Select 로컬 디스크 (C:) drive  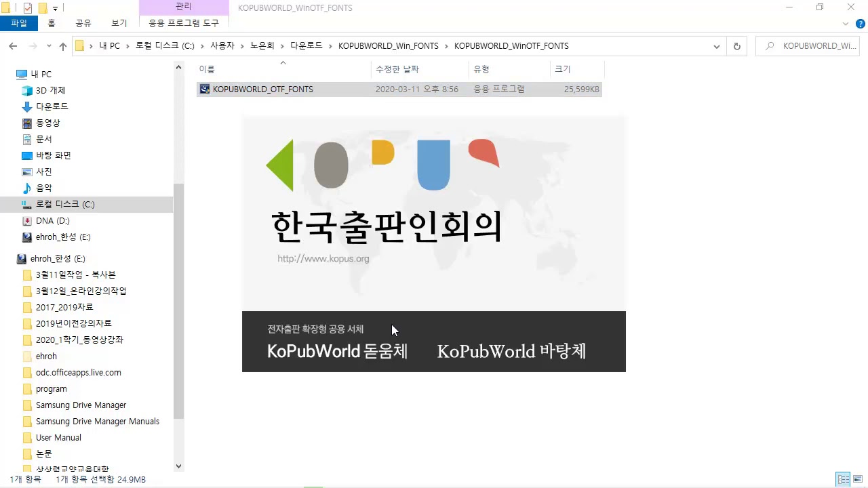[87, 204]
